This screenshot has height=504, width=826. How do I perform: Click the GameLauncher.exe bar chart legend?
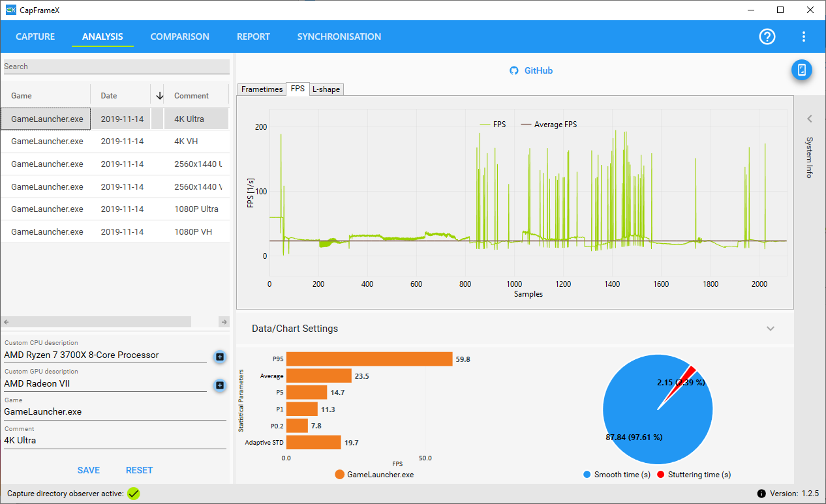[x=374, y=475]
